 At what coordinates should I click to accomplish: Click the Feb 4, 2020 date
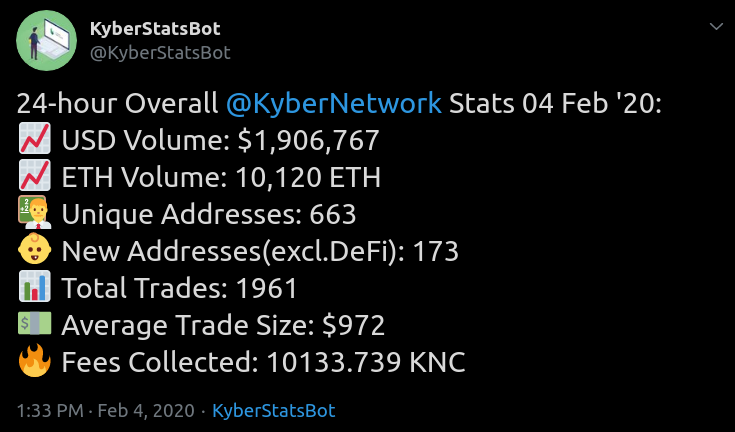coord(146,411)
